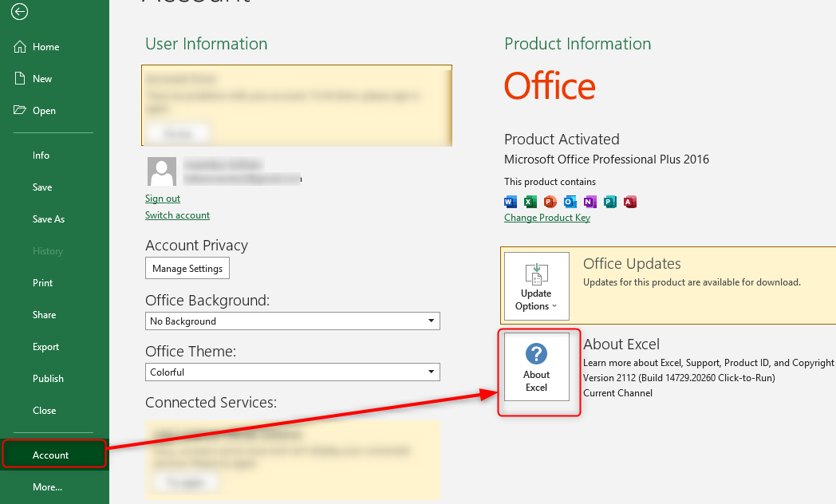Click the About Excel question mark button
The image size is (836, 504).
537,367
